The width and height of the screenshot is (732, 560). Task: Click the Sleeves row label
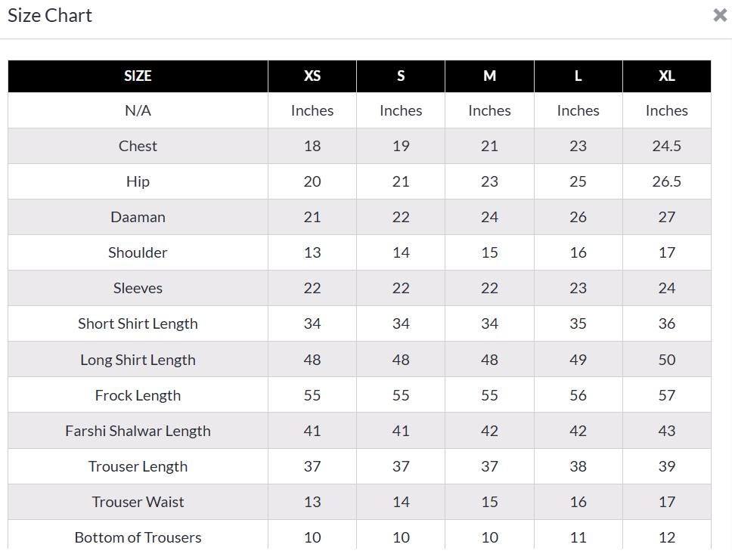pyautogui.click(x=138, y=288)
